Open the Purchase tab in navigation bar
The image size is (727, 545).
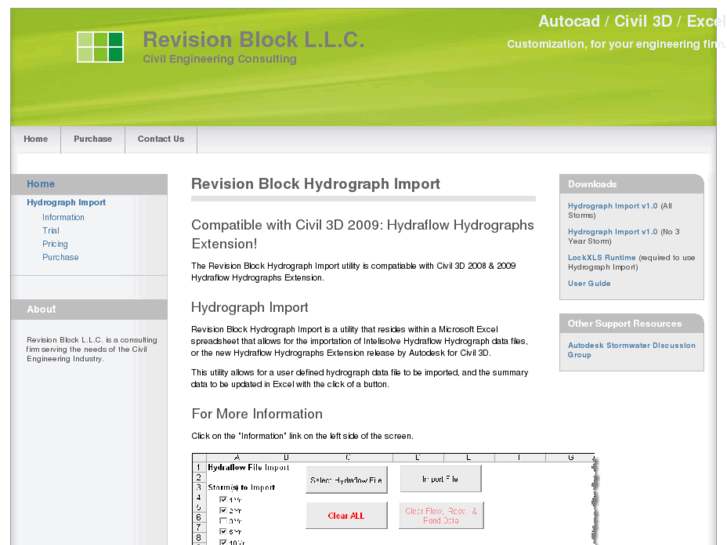click(x=93, y=139)
